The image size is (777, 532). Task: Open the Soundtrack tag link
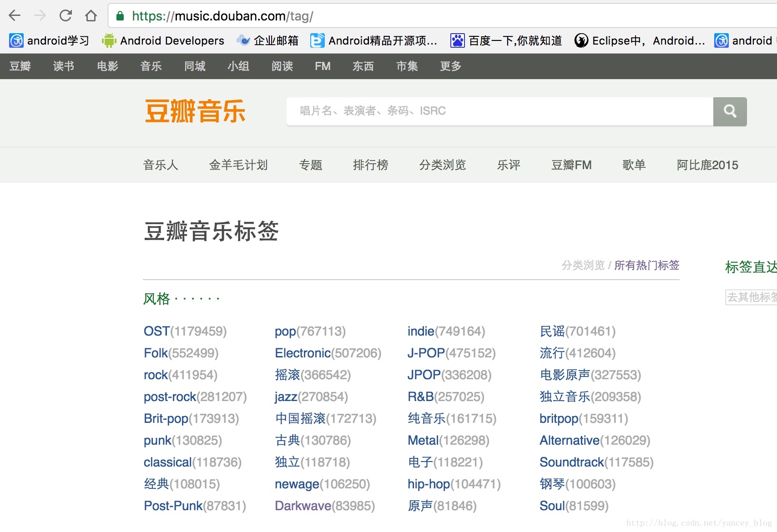[572, 462]
